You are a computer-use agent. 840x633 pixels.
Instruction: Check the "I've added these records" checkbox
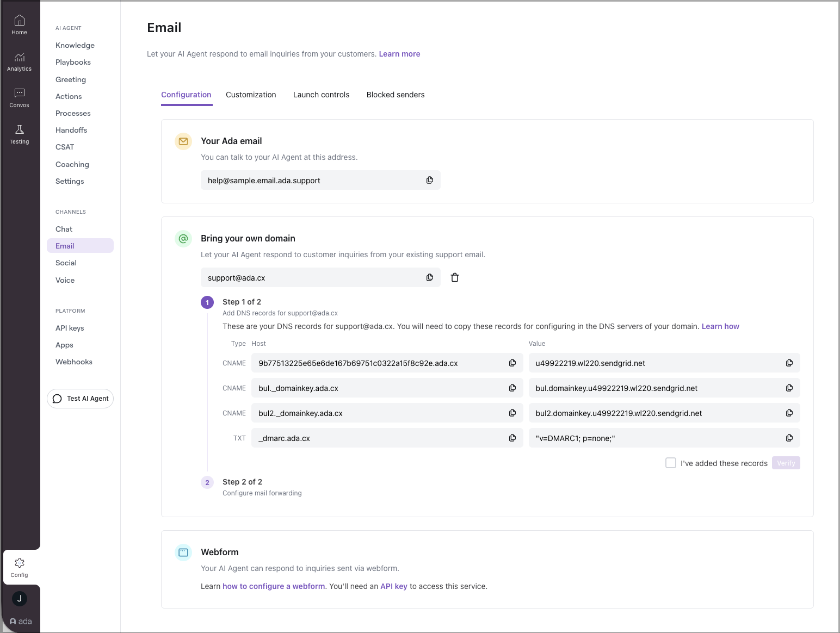tap(670, 462)
